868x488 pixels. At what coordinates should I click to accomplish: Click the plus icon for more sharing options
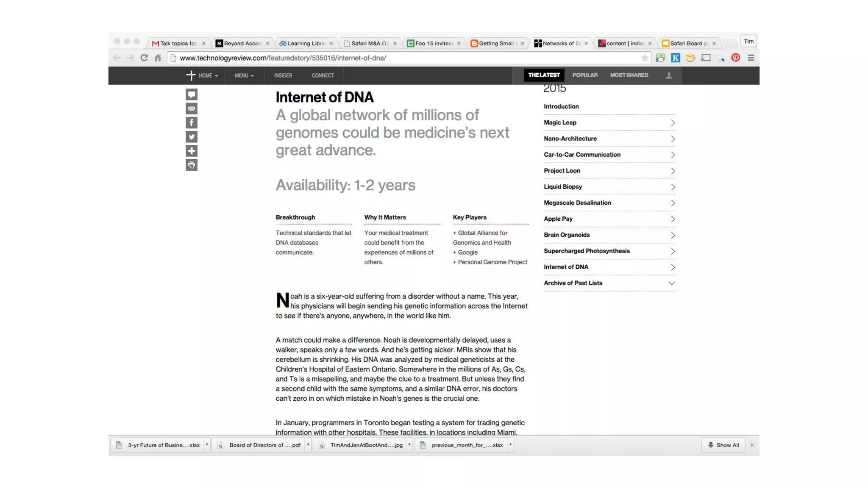pyautogui.click(x=191, y=151)
